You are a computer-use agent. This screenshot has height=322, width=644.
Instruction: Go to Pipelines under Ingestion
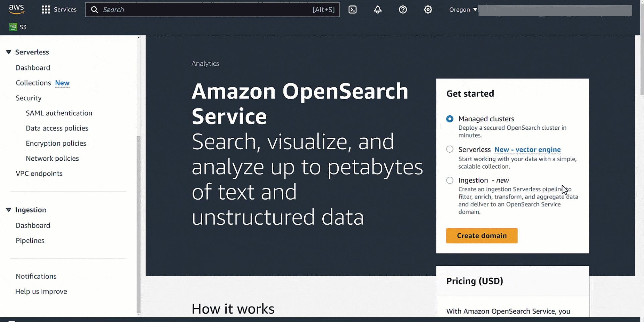coord(30,240)
